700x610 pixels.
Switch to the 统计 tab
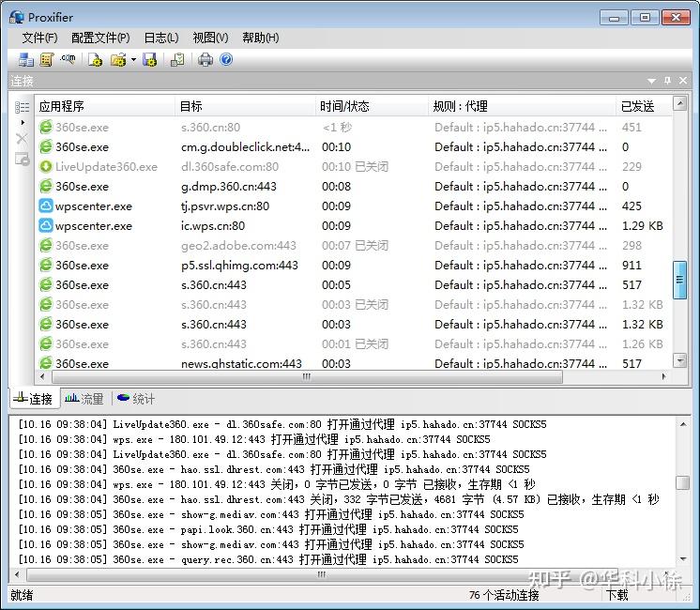(x=136, y=398)
